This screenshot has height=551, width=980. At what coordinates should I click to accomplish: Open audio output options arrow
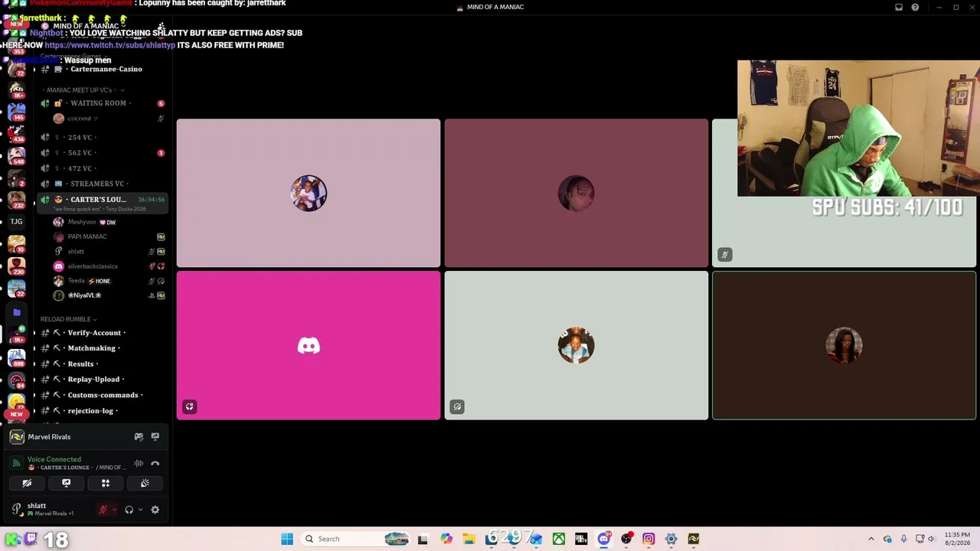(140, 510)
